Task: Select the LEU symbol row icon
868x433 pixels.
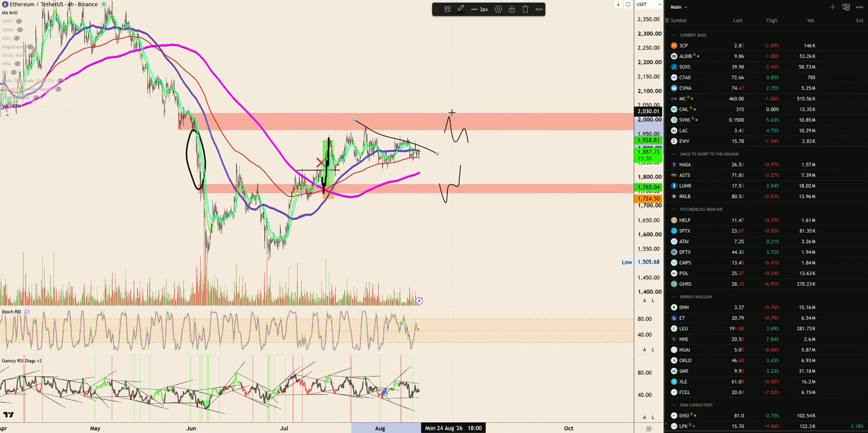Action: tap(674, 329)
